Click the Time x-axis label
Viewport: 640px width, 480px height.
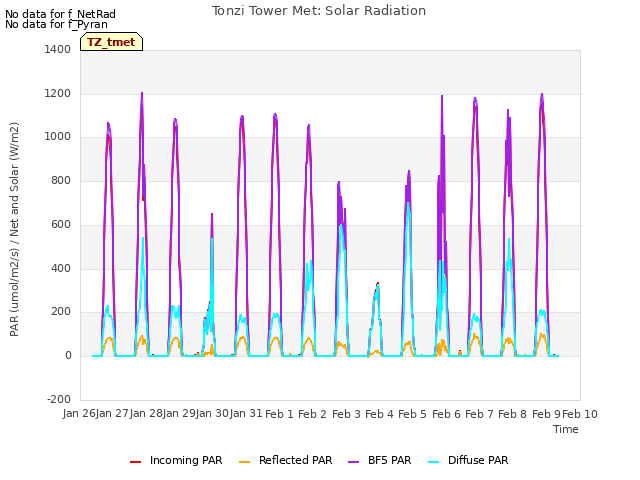(x=566, y=429)
